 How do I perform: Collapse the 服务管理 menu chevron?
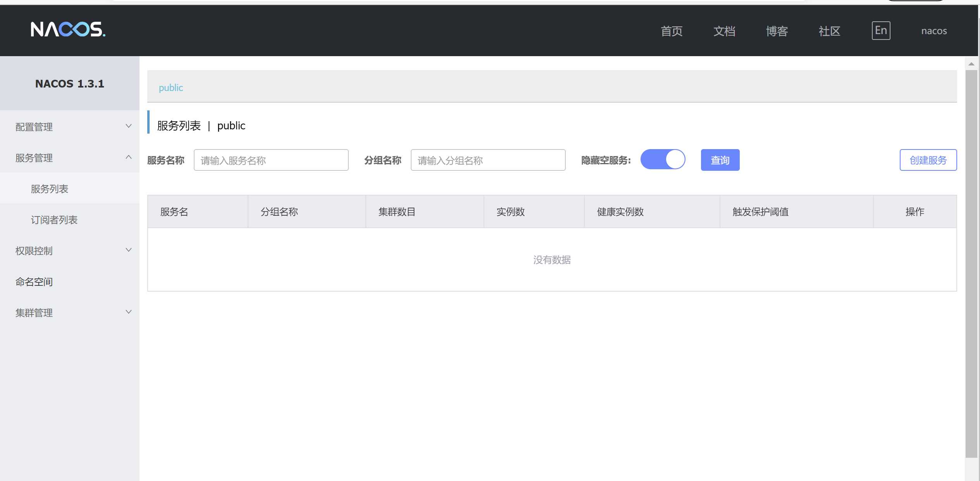[129, 157]
